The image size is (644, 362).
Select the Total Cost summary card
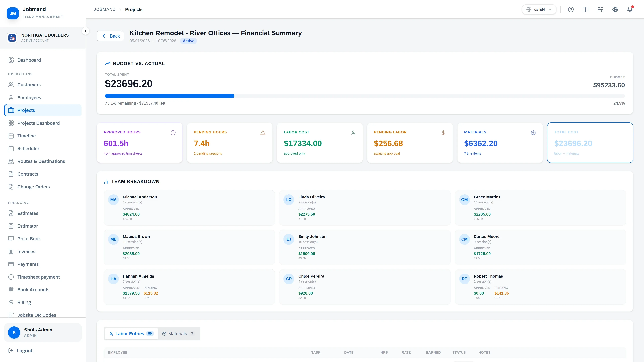point(590,143)
